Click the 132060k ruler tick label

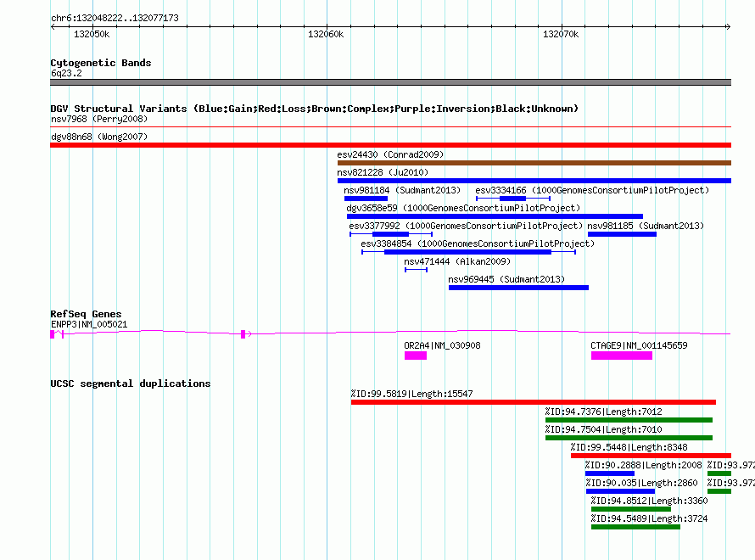(x=326, y=34)
